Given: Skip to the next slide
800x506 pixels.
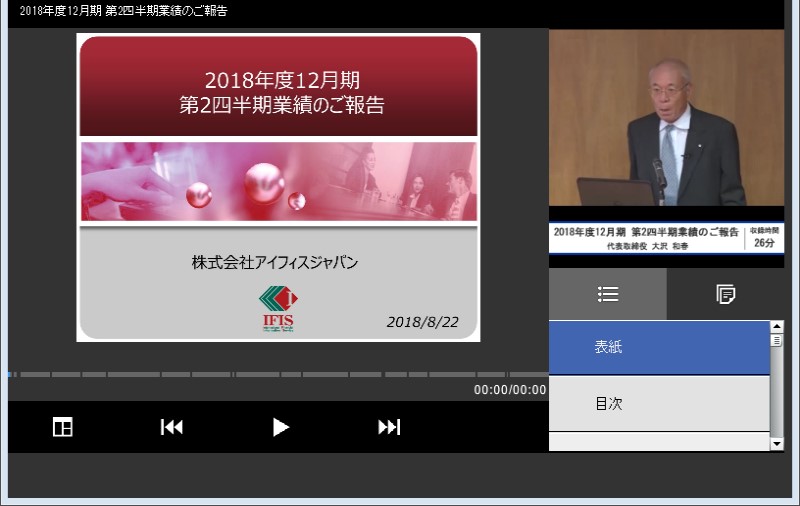Looking at the screenshot, I should point(389,427).
